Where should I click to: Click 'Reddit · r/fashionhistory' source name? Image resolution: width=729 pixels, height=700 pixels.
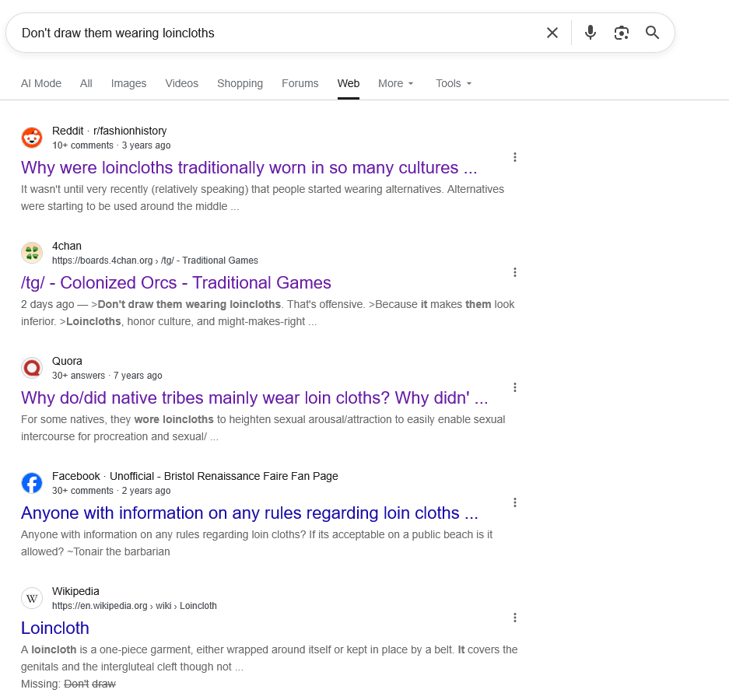(109, 131)
